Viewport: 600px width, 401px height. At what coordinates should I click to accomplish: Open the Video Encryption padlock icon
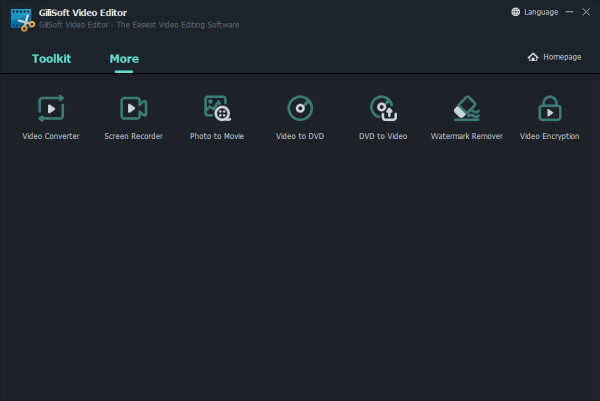549,108
